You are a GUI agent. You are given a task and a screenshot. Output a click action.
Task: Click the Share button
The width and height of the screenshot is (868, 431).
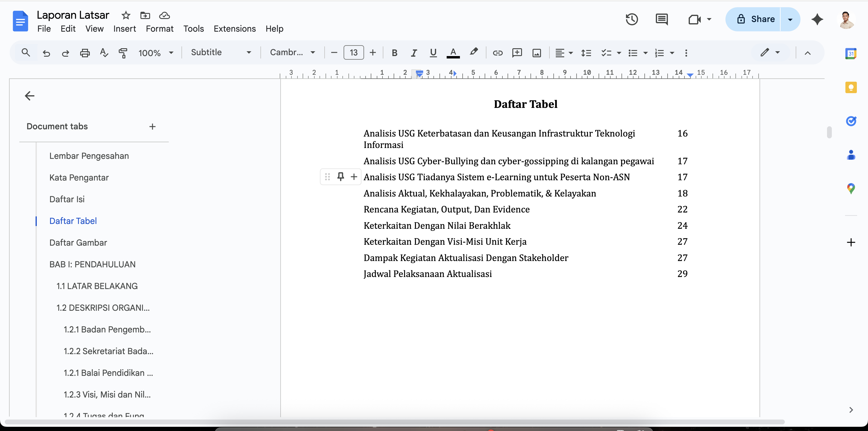pyautogui.click(x=756, y=19)
